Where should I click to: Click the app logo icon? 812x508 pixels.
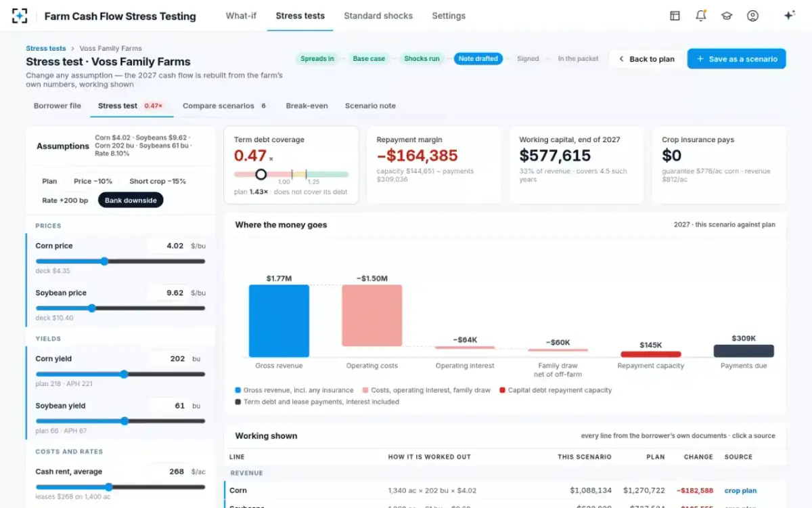pos(20,16)
